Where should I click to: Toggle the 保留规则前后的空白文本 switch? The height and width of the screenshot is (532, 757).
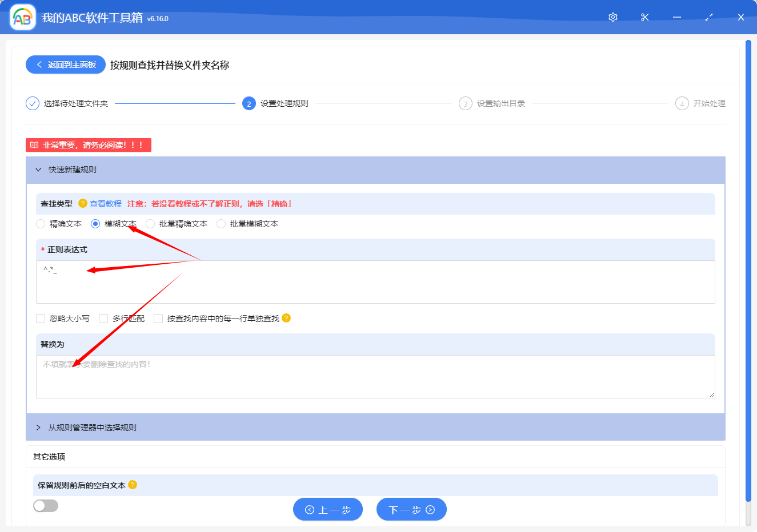pos(45,506)
